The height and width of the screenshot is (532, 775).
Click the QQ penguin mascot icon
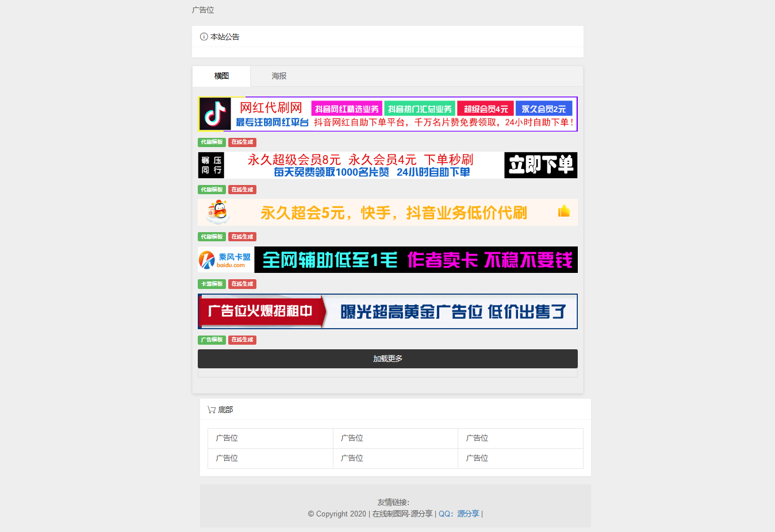(x=218, y=213)
